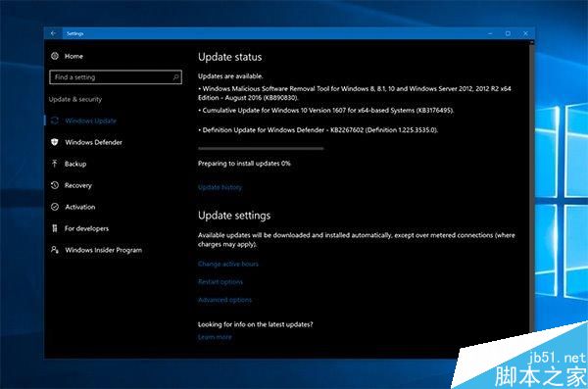Open the Activation section
This screenshot has width=588, height=389.
pyautogui.click(x=80, y=207)
